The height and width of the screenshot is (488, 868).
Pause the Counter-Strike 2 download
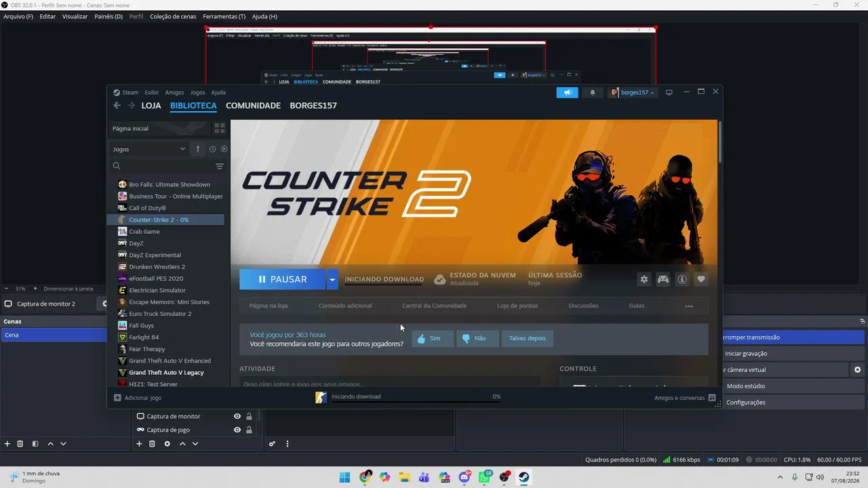[283, 279]
